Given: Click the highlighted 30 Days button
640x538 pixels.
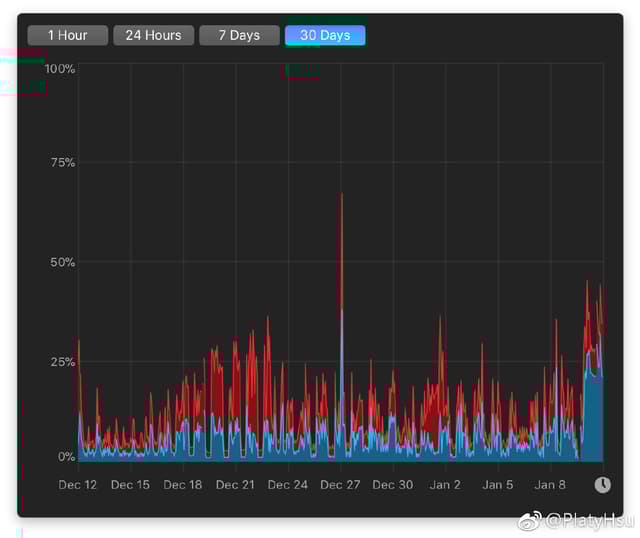Looking at the screenshot, I should pyautogui.click(x=325, y=35).
